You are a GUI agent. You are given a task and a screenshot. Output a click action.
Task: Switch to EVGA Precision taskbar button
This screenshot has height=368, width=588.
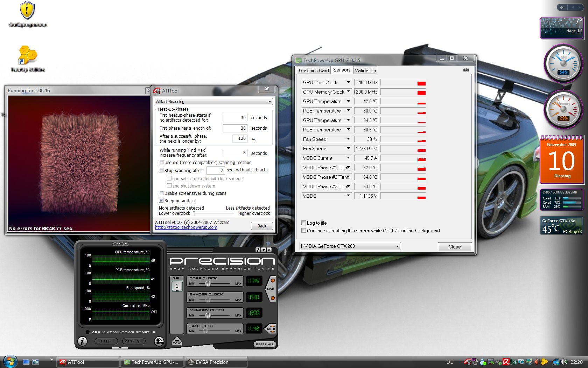pos(216,362)
